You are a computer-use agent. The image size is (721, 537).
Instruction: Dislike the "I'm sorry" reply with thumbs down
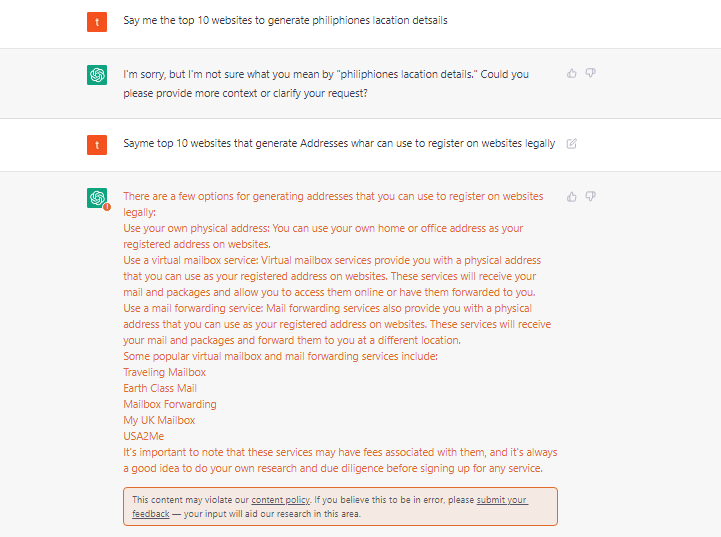590,73
